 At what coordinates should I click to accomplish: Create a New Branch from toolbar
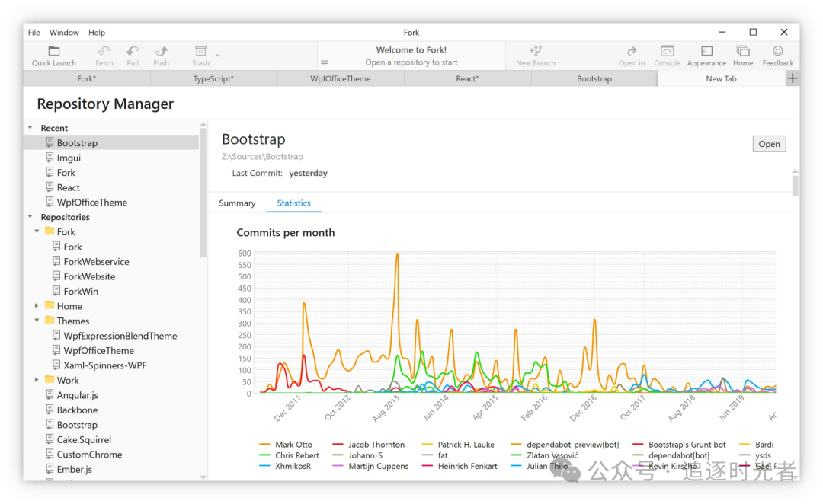[x=536, y=51]
